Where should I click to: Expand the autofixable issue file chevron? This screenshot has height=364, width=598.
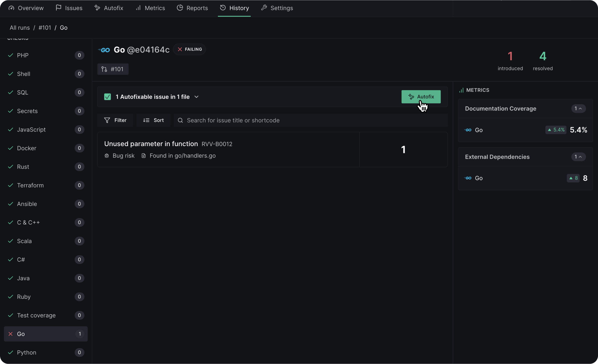point(197,97)
